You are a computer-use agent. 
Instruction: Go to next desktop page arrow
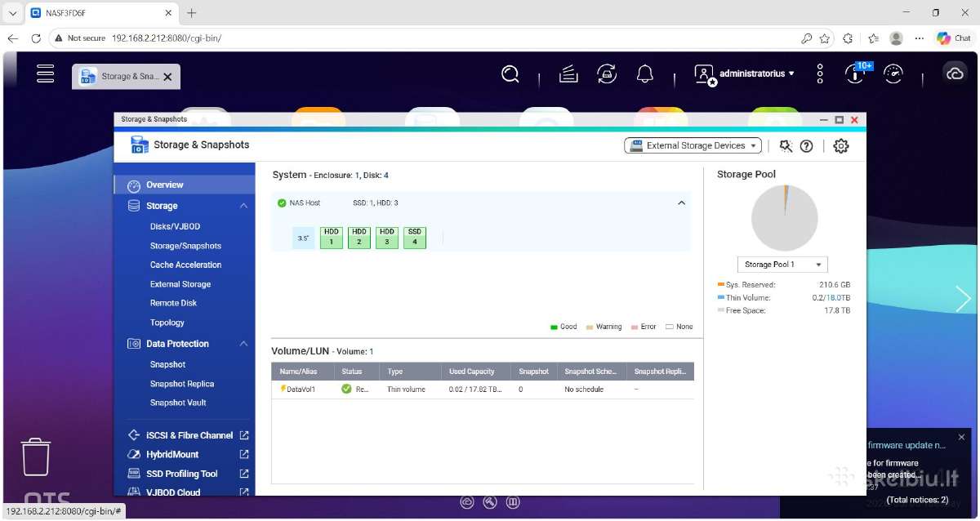[x=964, y=299]
